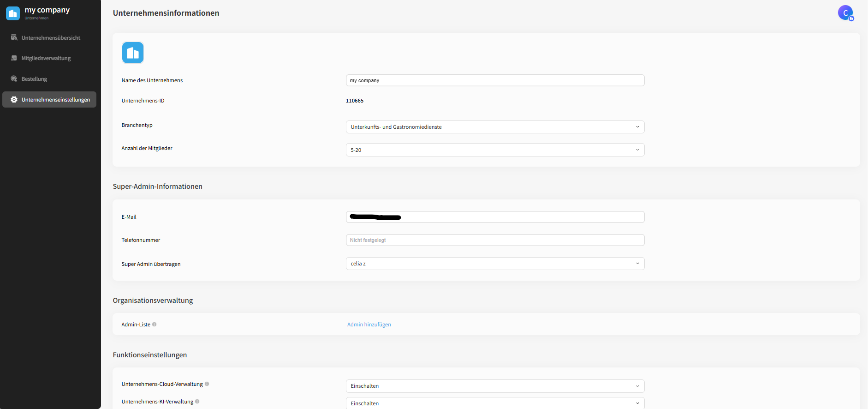
Task: Click the my company logo in sidebar
Action: coord(13,13)
